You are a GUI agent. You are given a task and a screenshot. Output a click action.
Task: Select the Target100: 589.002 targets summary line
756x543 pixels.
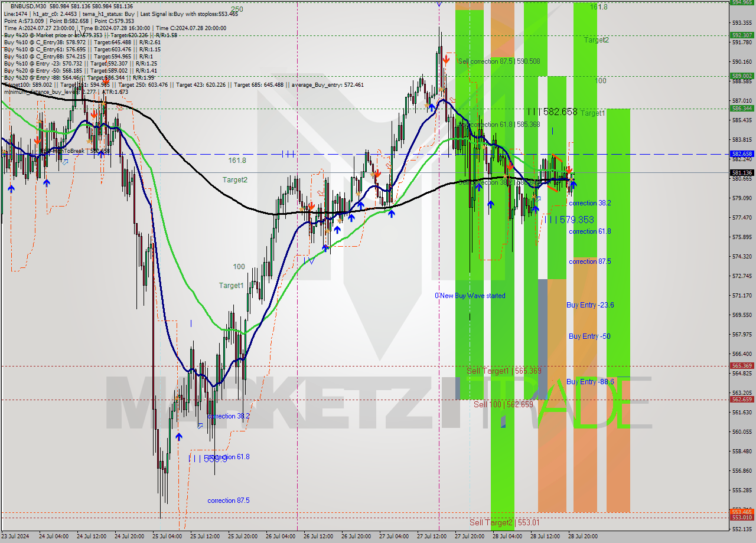[184, 84]
